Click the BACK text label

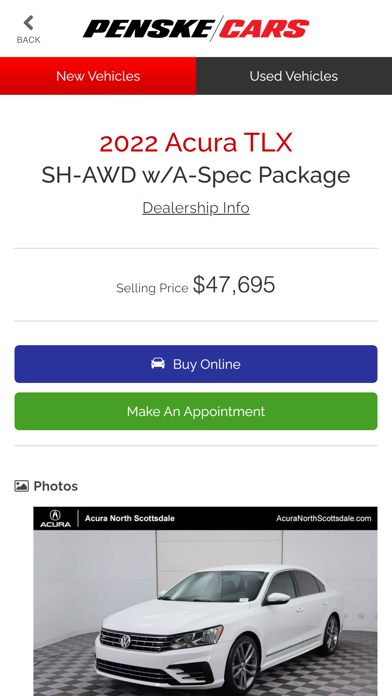point(28,40)
